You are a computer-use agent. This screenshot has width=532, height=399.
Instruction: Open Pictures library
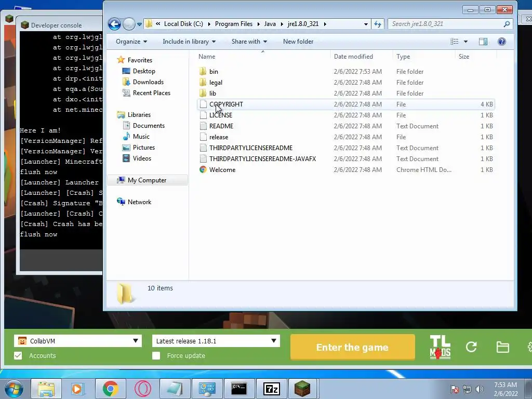pyautogui.click(x=138, y=147)
